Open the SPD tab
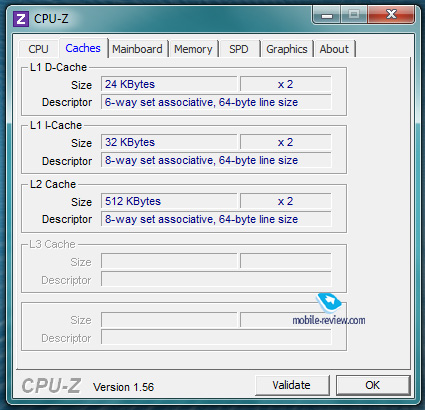Viewport: 425px width, 410px height. pyautogui.click(x=239, y=49)
